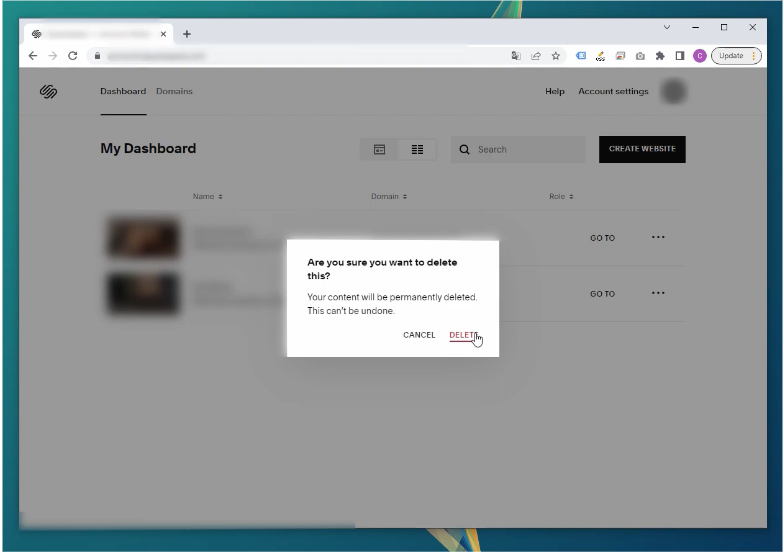The height and width of the screenshot is (555, 784).
Task: Click the Update button in Chrome
Action: pos(736,56)
